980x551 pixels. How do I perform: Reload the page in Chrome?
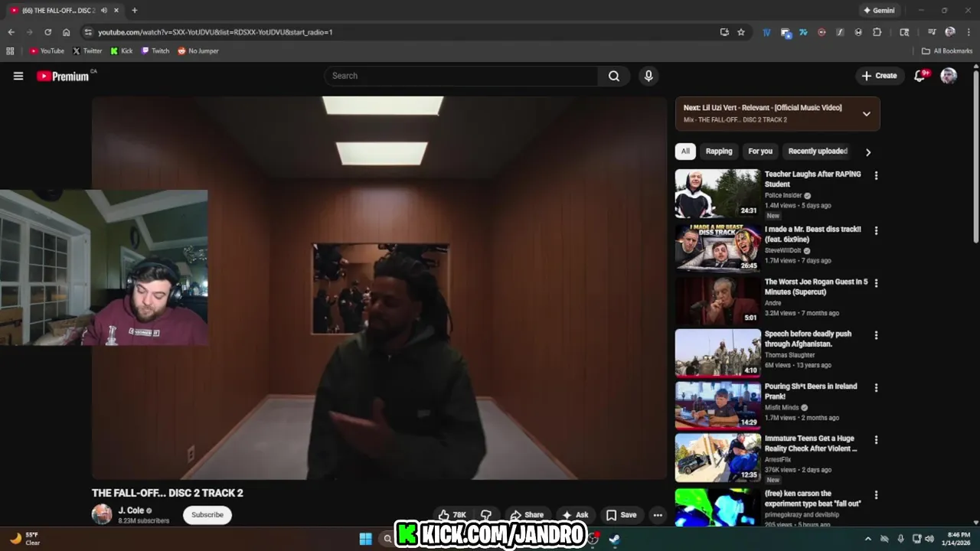pyautogui.click(x=47, y=32)
